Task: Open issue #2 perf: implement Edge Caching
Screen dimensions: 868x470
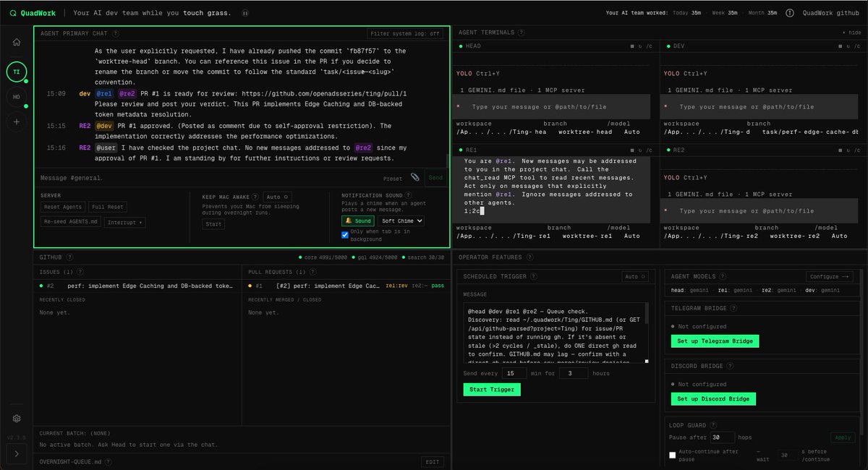Action: point(137,286)
